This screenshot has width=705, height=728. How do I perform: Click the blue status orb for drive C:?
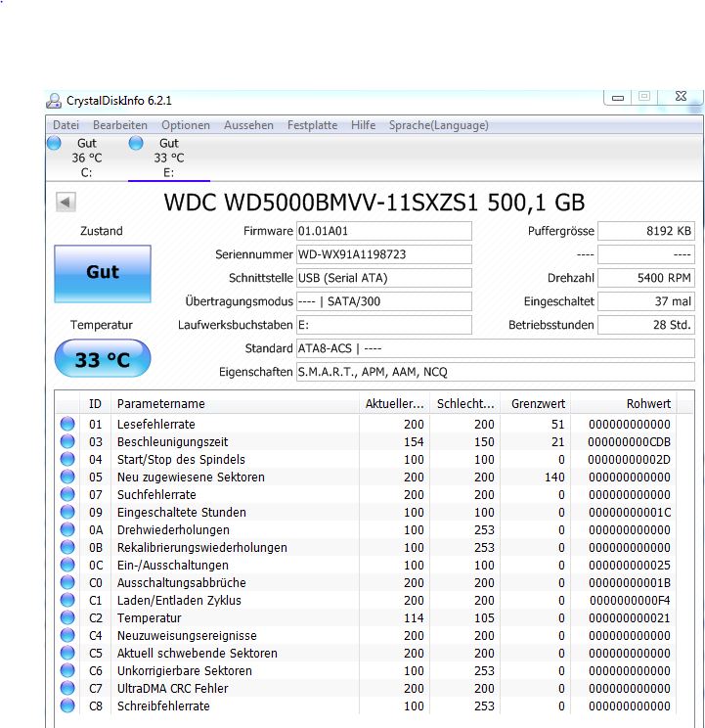(54, 143)
